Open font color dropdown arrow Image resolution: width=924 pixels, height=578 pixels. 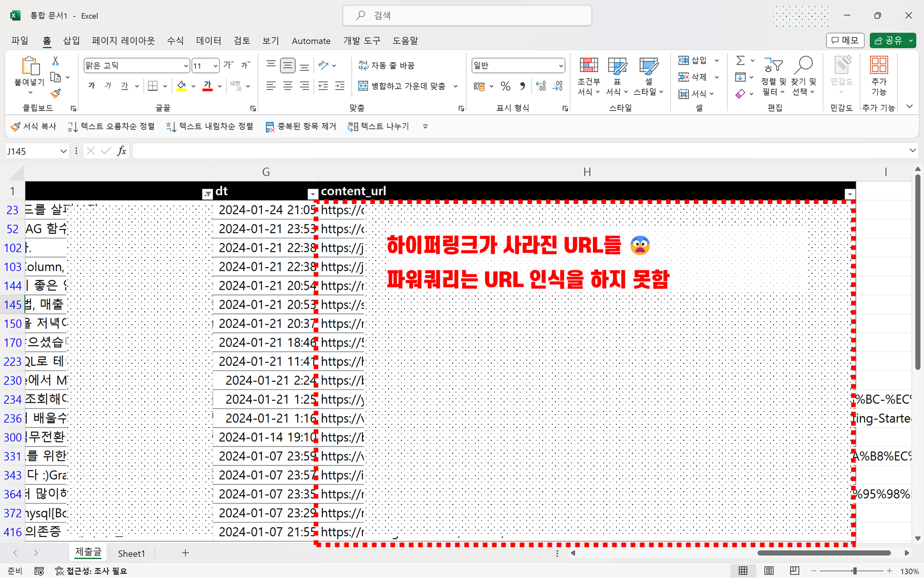pos(220,86)
